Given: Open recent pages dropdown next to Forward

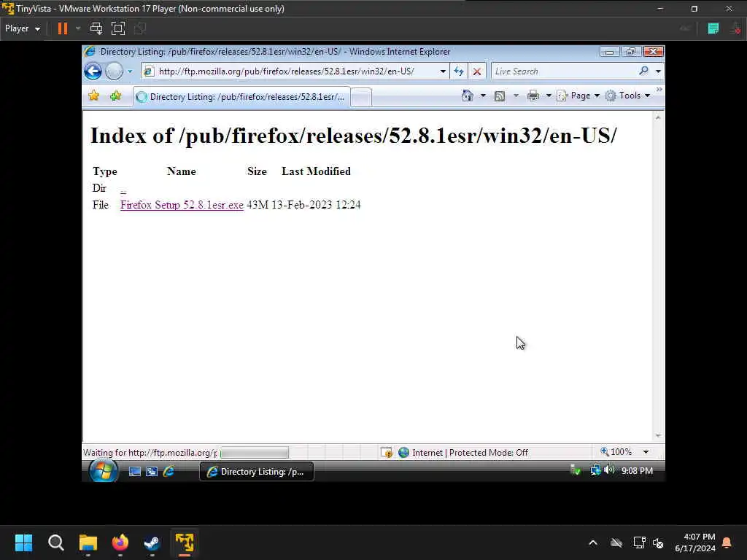Looking at the screenshot, I should (x=130, y=71).
